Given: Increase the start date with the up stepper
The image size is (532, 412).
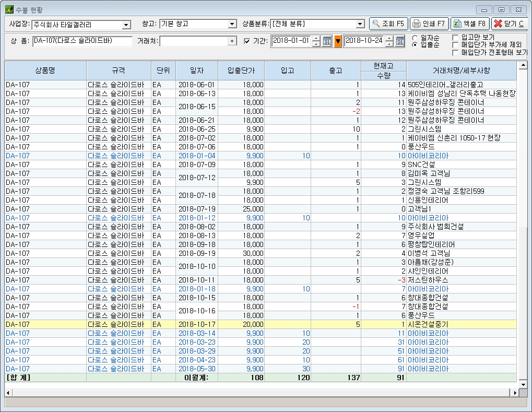Looking at the screenshot, I should coord(316,38).
